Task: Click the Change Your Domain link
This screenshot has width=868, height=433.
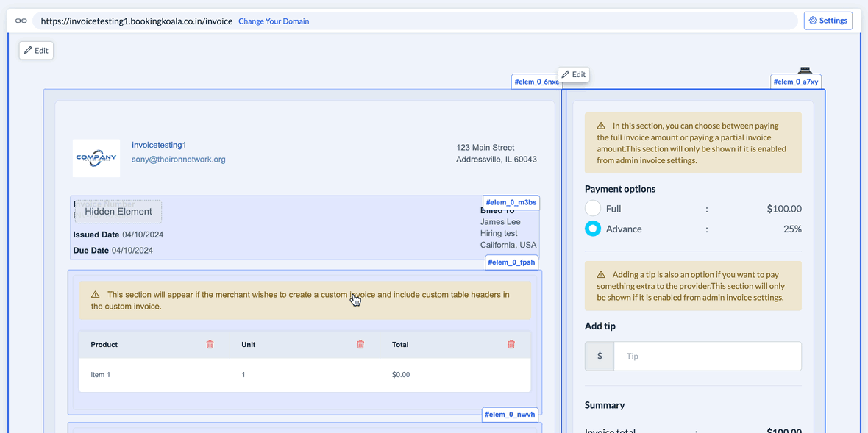Action: point(274,21)
